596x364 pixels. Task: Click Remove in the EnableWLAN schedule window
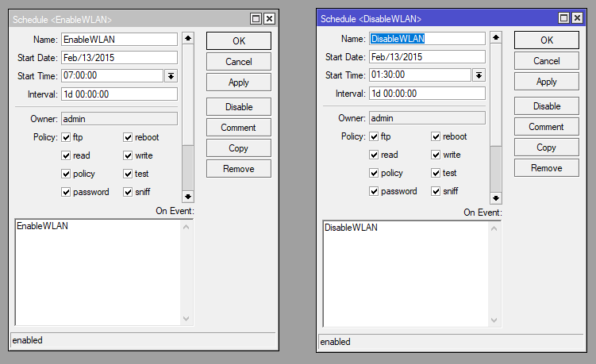click(x=239, y=168)
